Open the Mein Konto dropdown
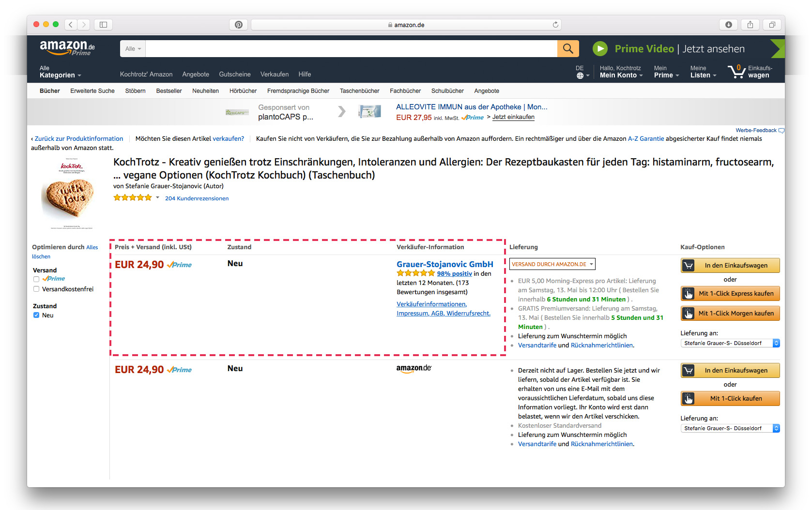The height and width of the screenshot is (510, 812). pyautogui.click(x=621, y=72)
